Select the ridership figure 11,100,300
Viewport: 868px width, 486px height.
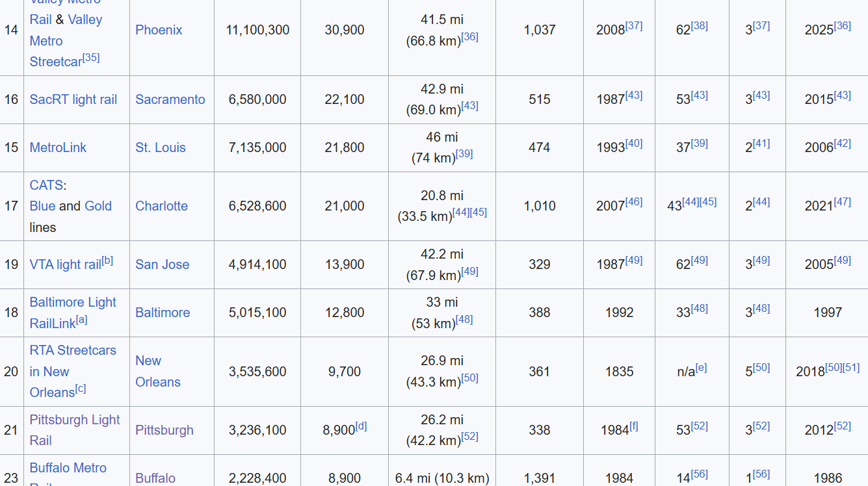point(257,30)
